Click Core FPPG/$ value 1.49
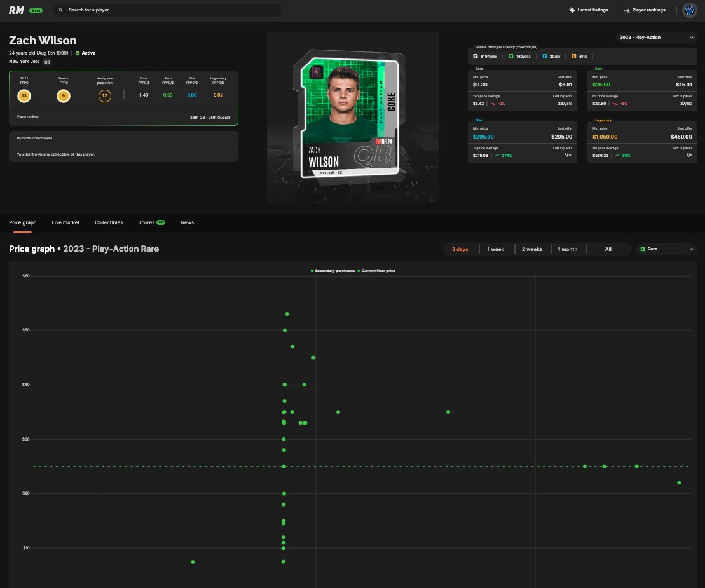 [x=144, y=95]
